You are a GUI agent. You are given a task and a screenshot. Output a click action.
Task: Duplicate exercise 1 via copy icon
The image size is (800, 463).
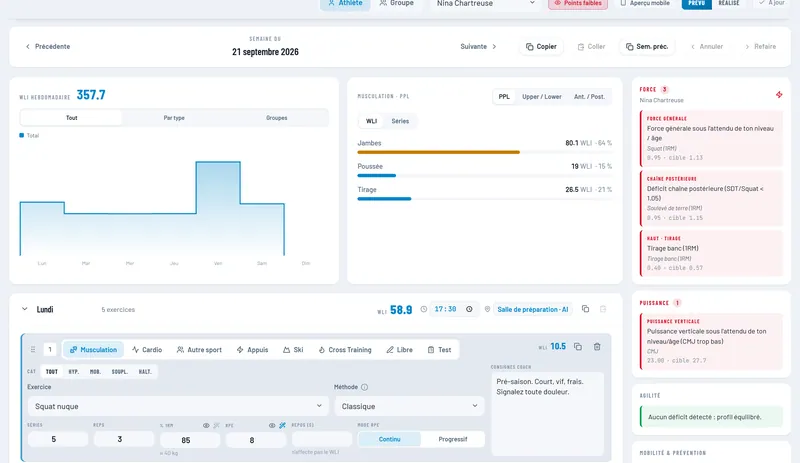pos(578,347)
